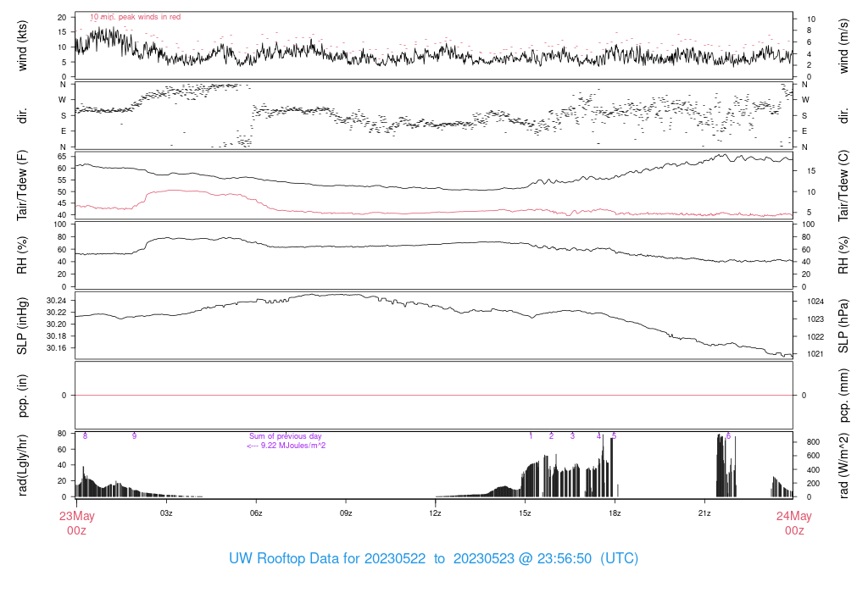
Task: Click the "1023" hPa tick value
Action: (815, 319)
